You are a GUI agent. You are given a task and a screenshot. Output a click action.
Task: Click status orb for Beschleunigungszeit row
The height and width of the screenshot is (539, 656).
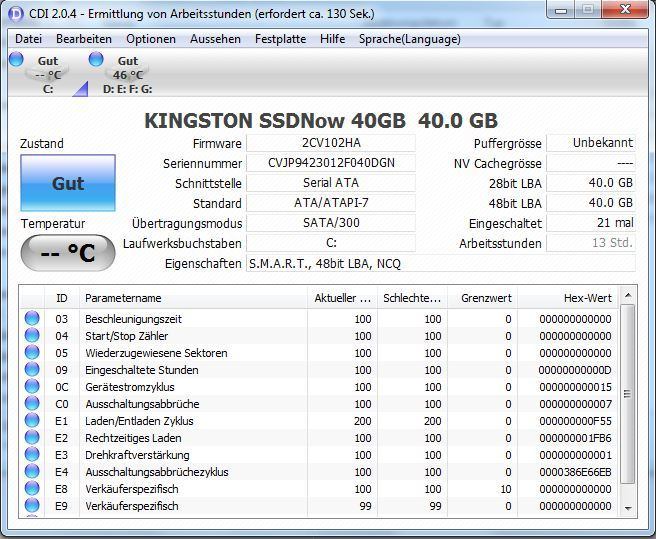(x=32, y=318)
